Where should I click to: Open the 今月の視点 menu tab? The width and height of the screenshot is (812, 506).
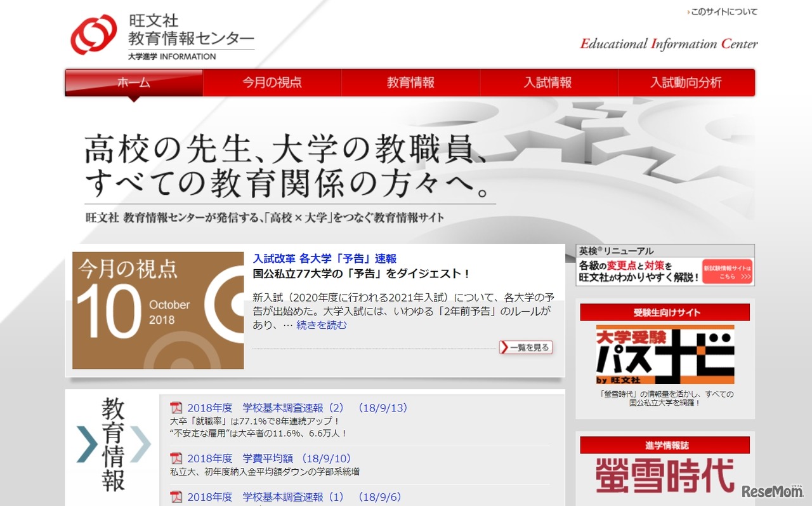click(x=272, y=83)
